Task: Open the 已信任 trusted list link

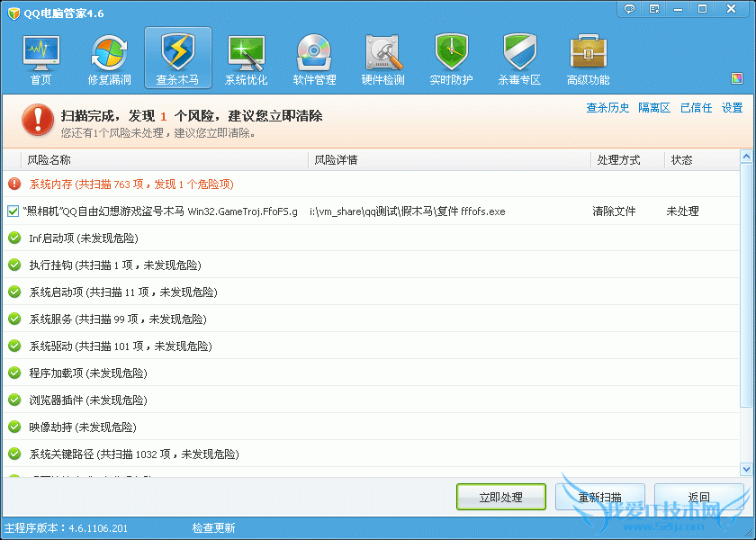Action: coord(697,108)
